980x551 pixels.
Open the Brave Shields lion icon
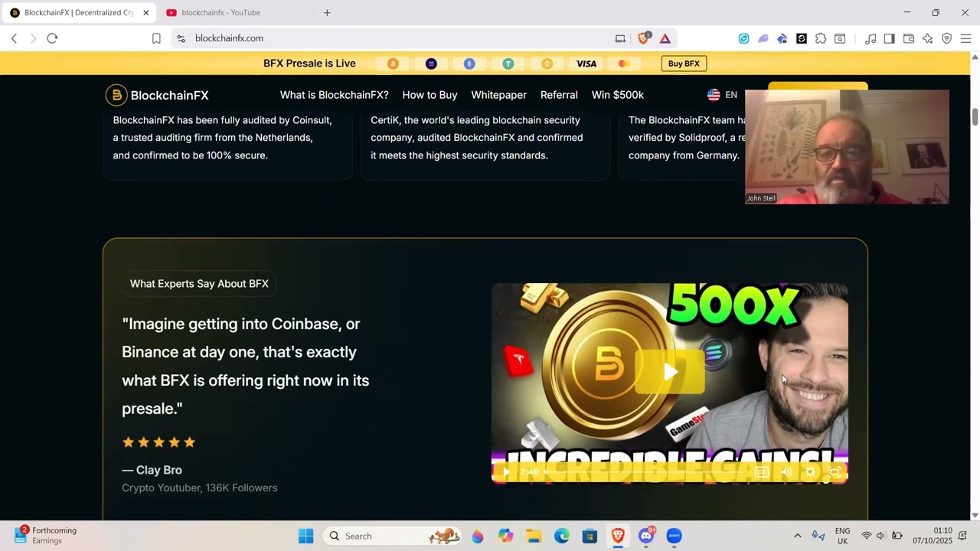[644, 38]
